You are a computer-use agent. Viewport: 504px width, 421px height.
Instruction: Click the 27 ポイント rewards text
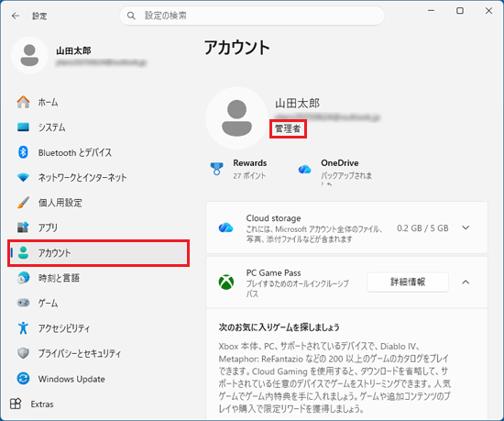click(x=249, y=175)
